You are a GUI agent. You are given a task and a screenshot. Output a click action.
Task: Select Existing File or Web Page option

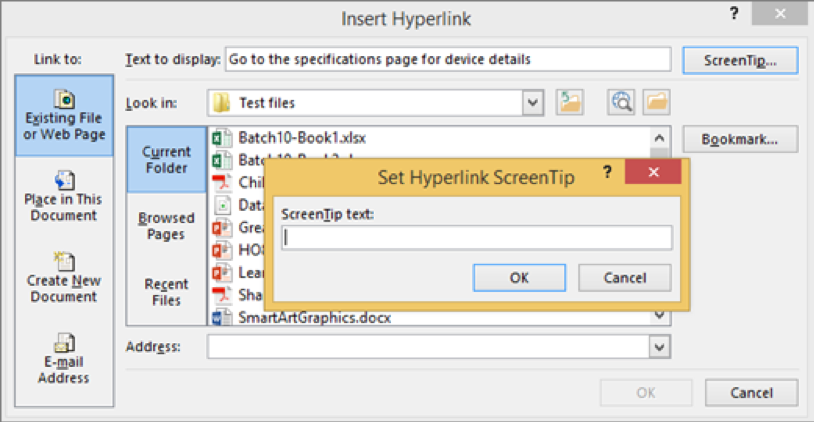click(x=63, y=116)
